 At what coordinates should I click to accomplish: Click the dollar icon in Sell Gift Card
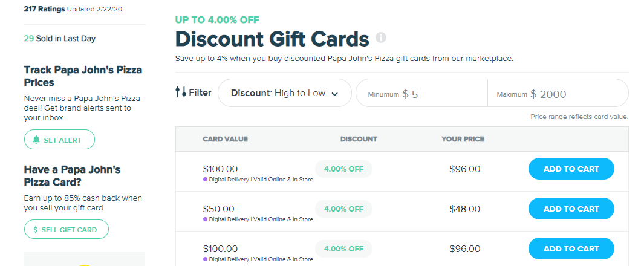point(36,230)
